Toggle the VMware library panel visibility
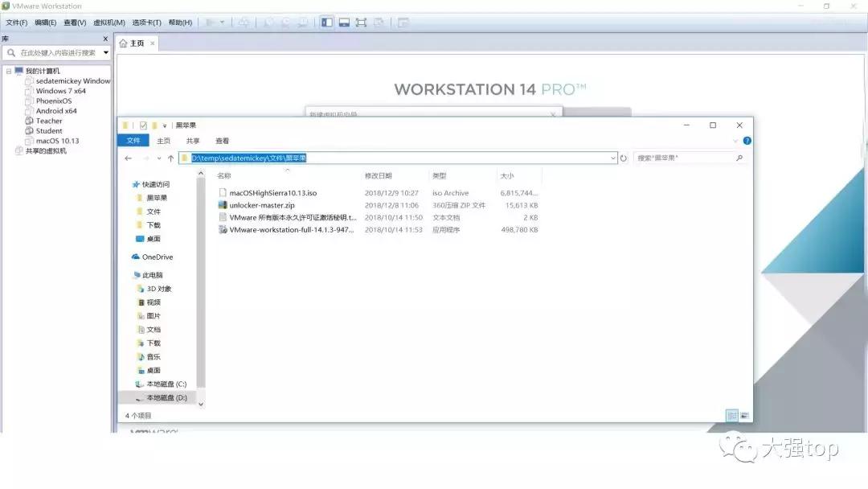Viewport: 868px width, 489px height. click(327, 23)
